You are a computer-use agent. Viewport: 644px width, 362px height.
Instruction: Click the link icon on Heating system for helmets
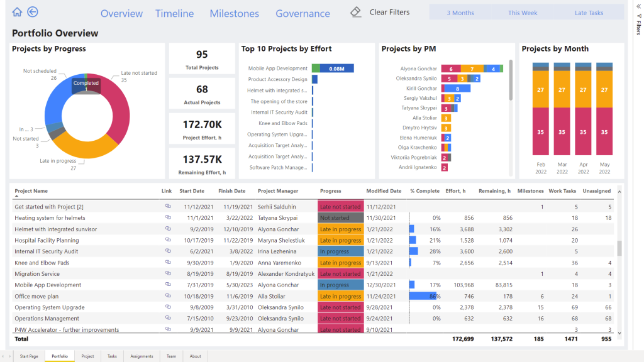[167, 217]
